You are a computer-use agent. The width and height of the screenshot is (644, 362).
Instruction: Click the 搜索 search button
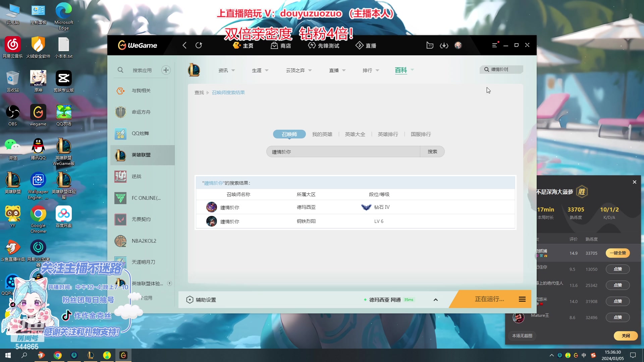point(432,152)
